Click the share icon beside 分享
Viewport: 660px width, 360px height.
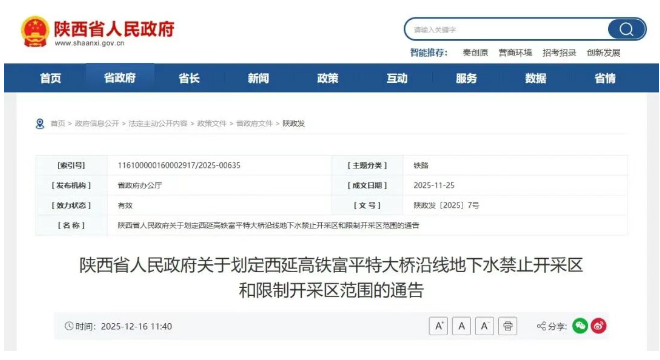coord(541,326)
